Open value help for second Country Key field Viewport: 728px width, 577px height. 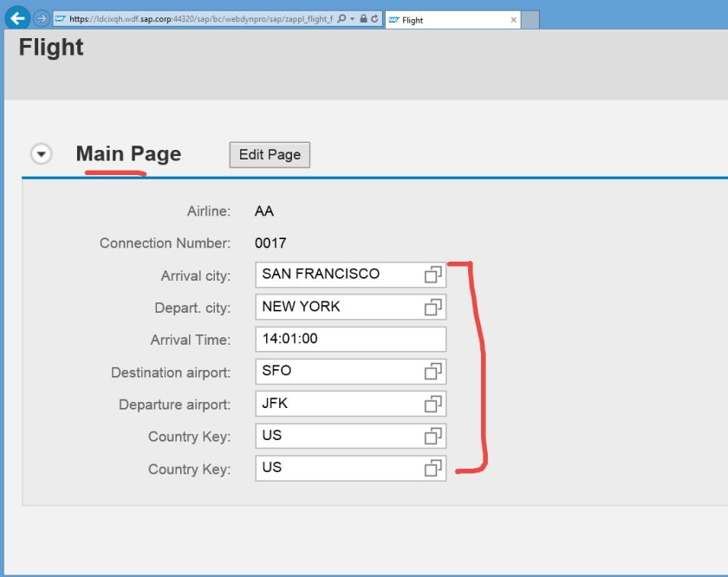[433, 468]
